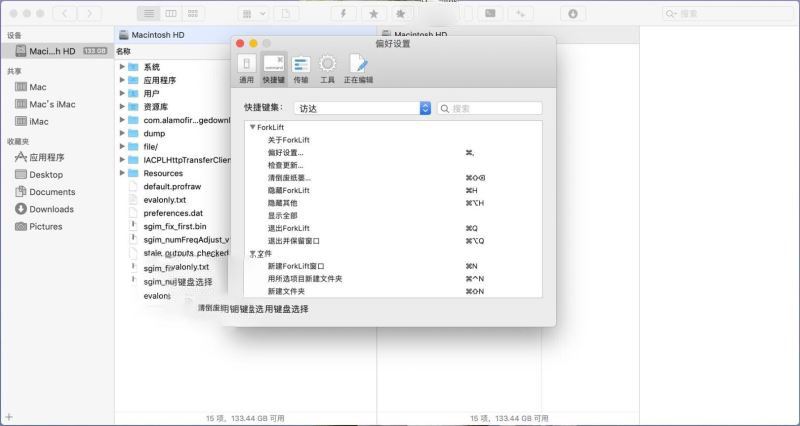Open the 通用 preferences tab

pyautogui.click(x=246, y=68)
